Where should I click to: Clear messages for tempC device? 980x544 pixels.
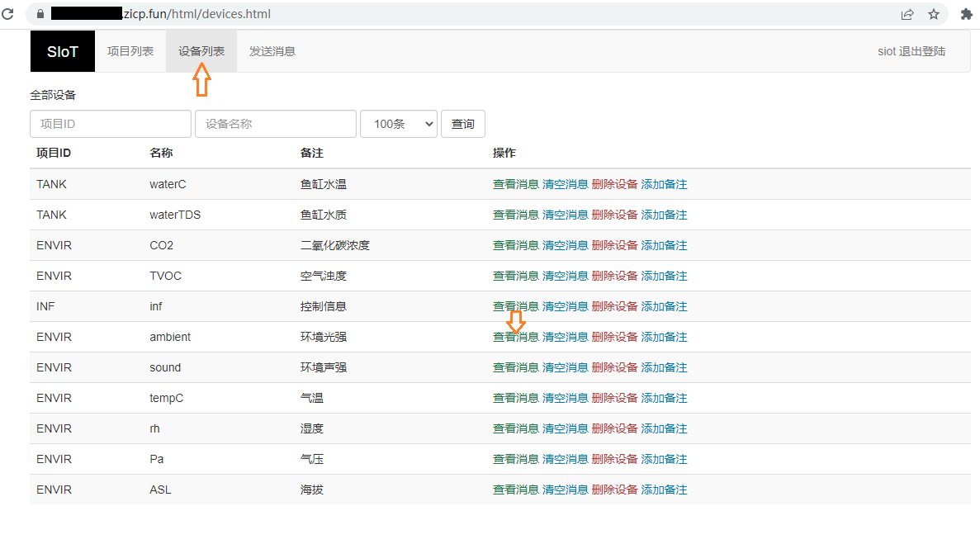(x=565, y=399)
